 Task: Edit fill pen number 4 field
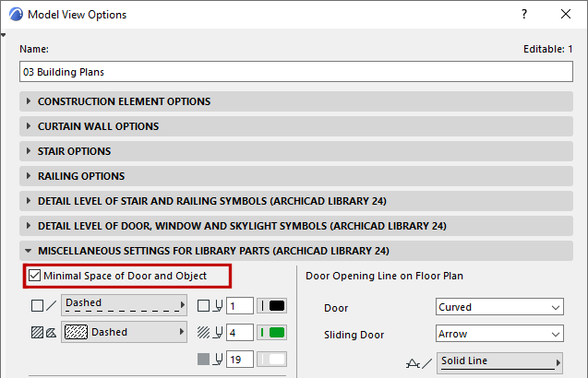(240, 333)
